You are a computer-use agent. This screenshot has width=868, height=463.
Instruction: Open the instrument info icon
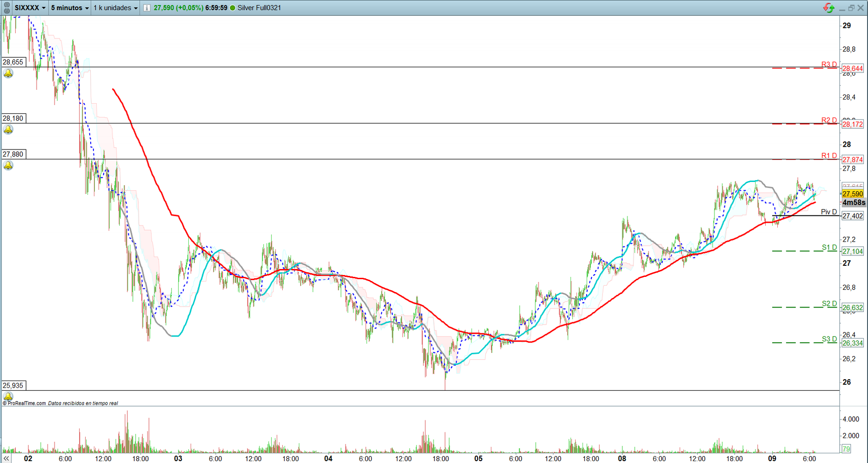tap(147, 8)
